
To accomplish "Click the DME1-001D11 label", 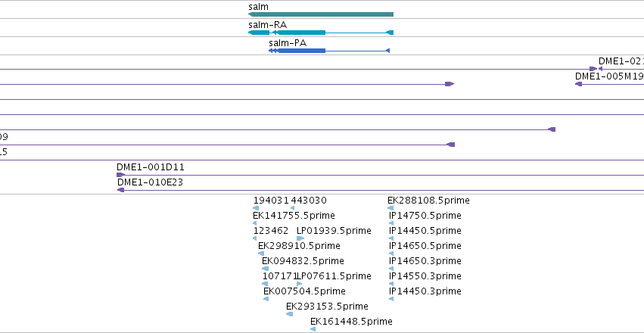I will (x=151, y=167).
